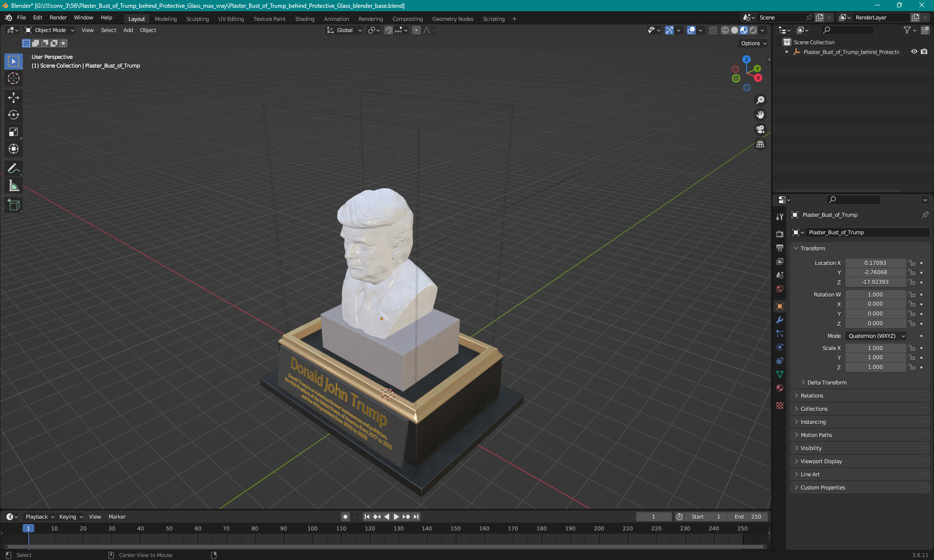Toggle viewport overlays
934x560 pixels.
pyautogui.click(x=691, y=30)
